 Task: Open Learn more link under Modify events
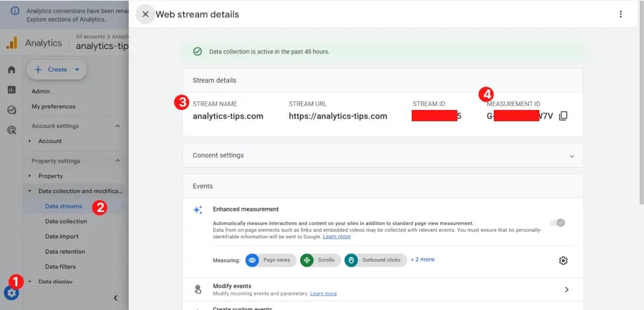pos(323,293)
